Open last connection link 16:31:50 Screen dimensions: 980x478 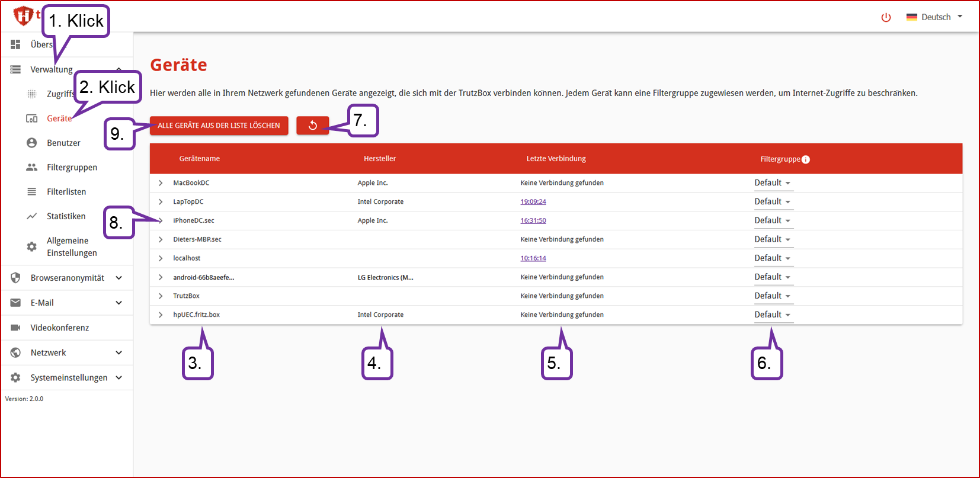coord(533,220)
